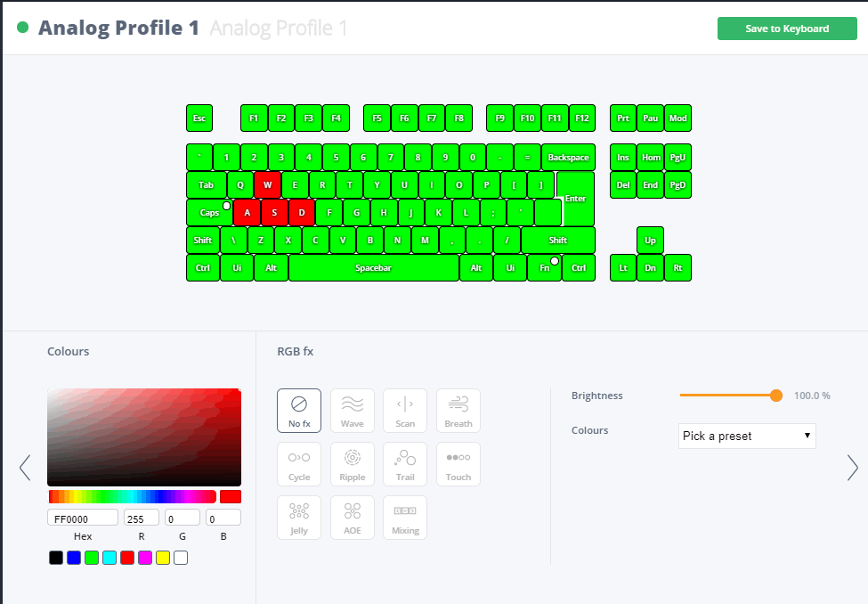The image size is (868, 604).
Task: Toggle the Fn key indicator dot
Action: 554,261
